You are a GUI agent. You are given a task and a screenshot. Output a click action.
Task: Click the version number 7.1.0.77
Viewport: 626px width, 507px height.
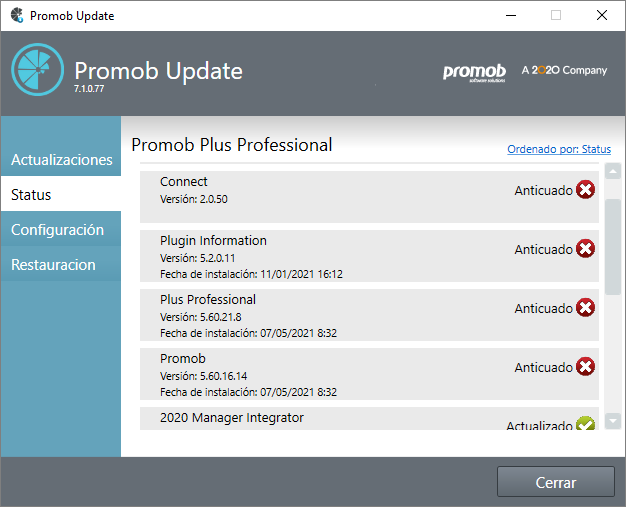89,89
